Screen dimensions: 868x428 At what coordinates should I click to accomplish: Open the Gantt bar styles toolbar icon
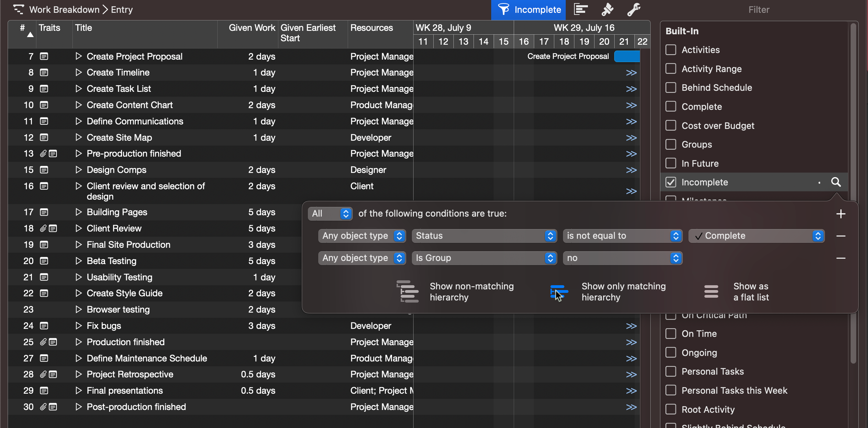point(581,9)
